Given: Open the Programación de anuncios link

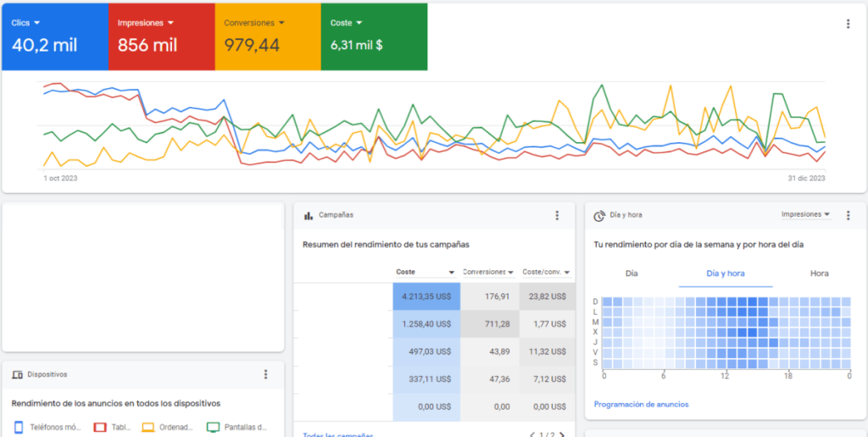Looking at the screenshot, I should click(x=641, y=404).
